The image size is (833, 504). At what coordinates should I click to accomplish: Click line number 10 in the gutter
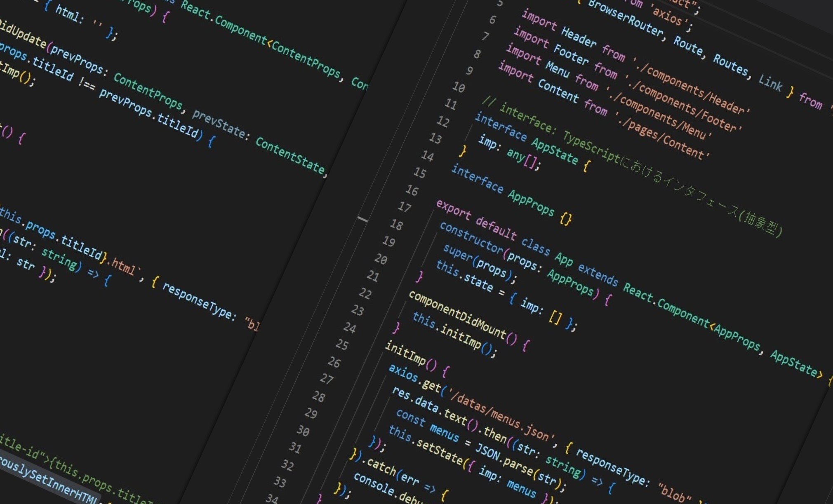[x=459, y=87]
